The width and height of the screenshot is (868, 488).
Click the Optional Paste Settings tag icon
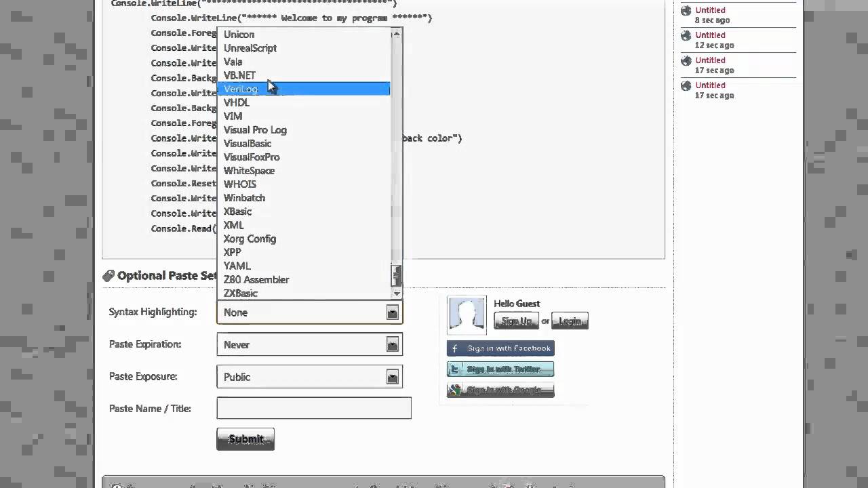click(x=108, y=276)
